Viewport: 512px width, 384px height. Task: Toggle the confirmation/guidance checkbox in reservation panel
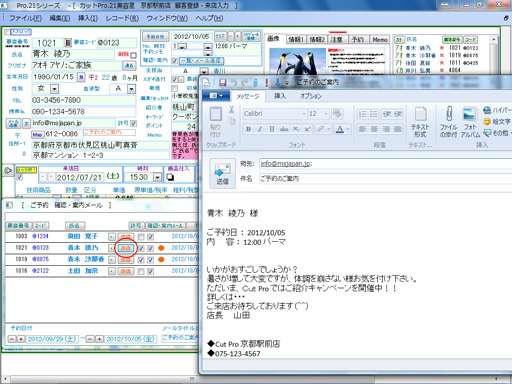174,61
